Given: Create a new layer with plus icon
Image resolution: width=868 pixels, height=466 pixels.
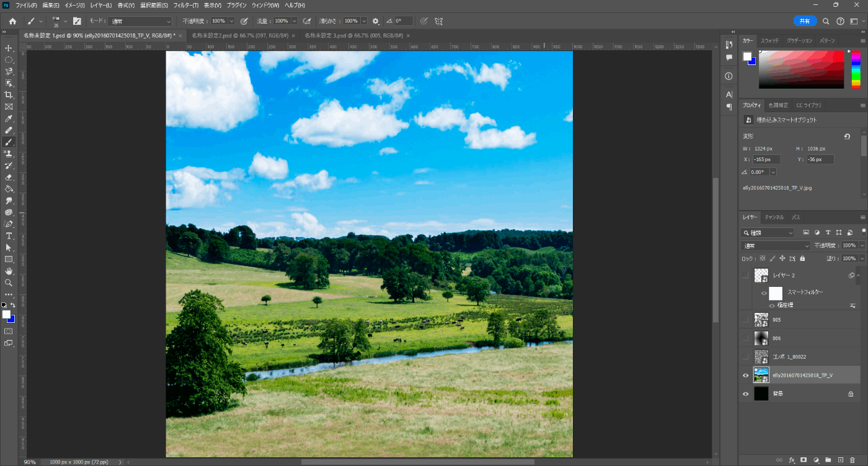Looking at the screenshot, I should 841,460.
